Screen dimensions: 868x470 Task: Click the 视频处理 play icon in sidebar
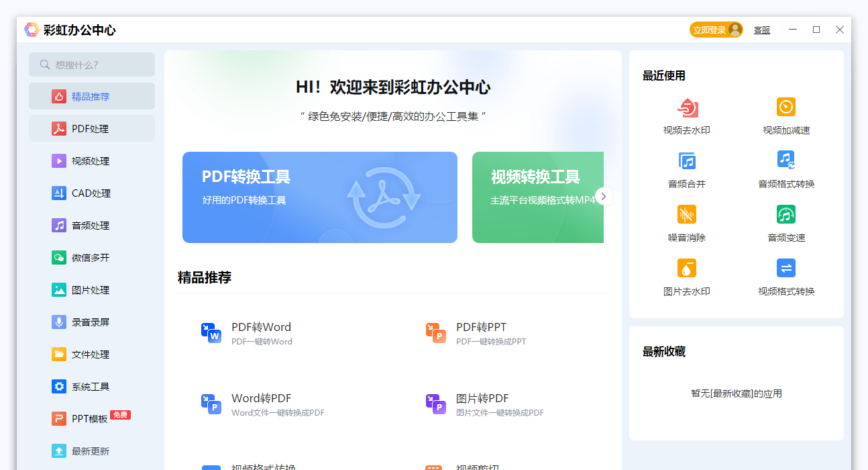(x=59, y=160)
